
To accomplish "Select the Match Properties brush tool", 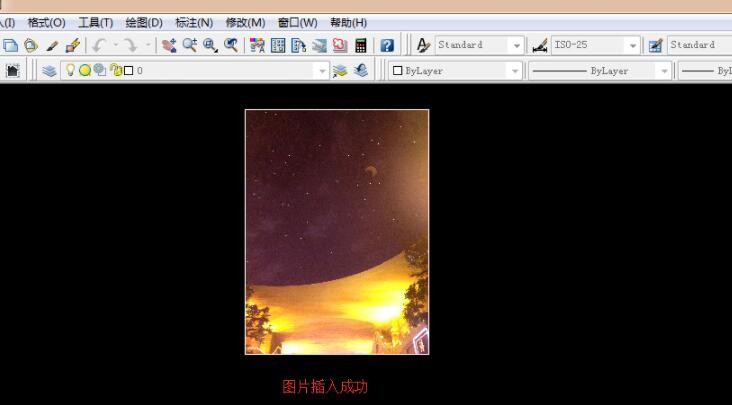I will pos(72,46).
